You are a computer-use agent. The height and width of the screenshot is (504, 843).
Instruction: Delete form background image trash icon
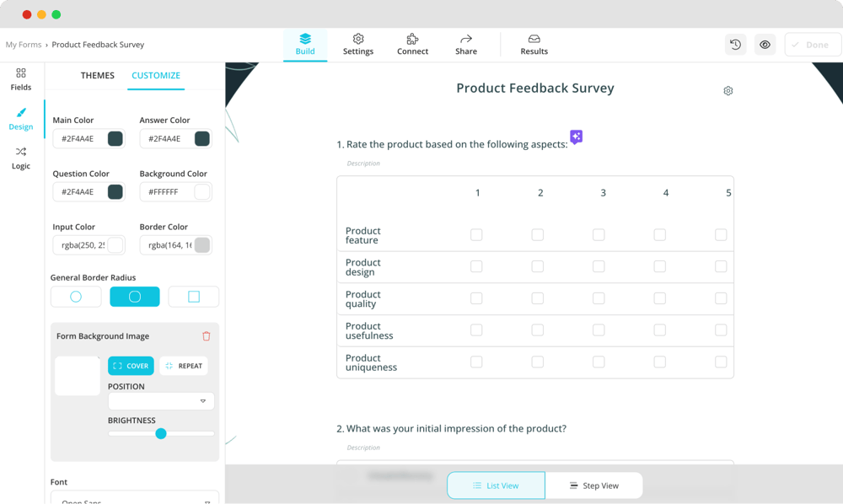tap(207, 336)
